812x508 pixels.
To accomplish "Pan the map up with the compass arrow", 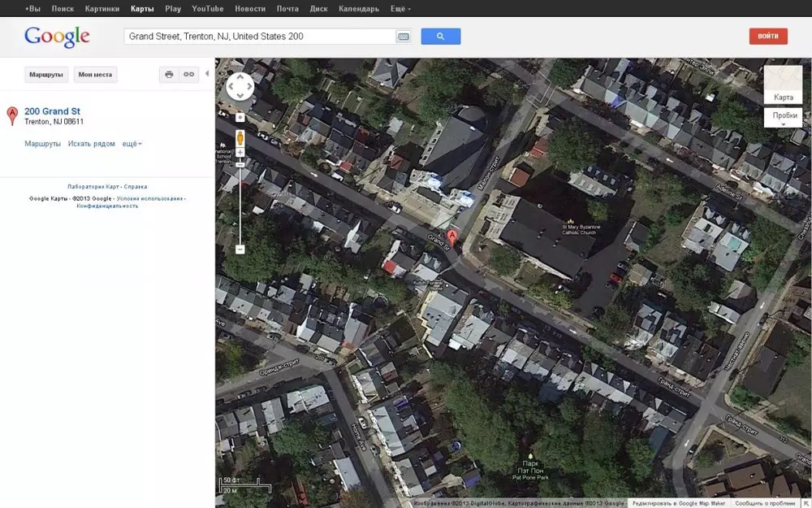I will (240, 77).
